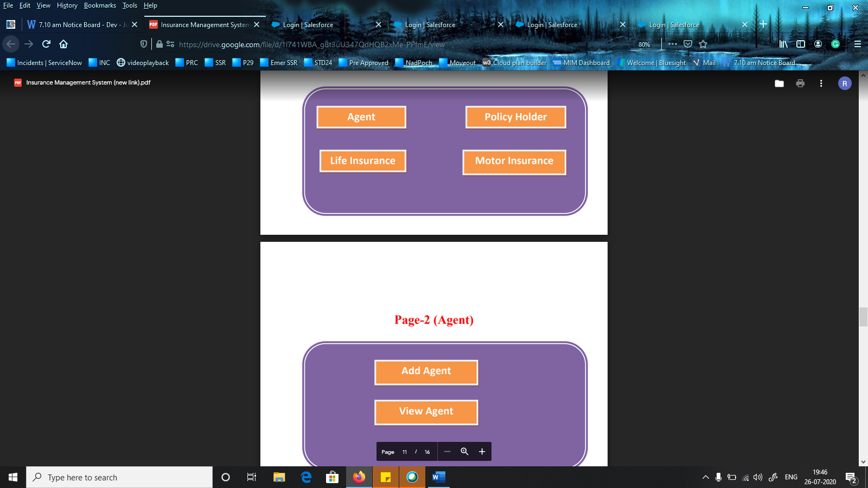Open Tools menu
Screen dimensions: 868x488
tap(130, 5)
